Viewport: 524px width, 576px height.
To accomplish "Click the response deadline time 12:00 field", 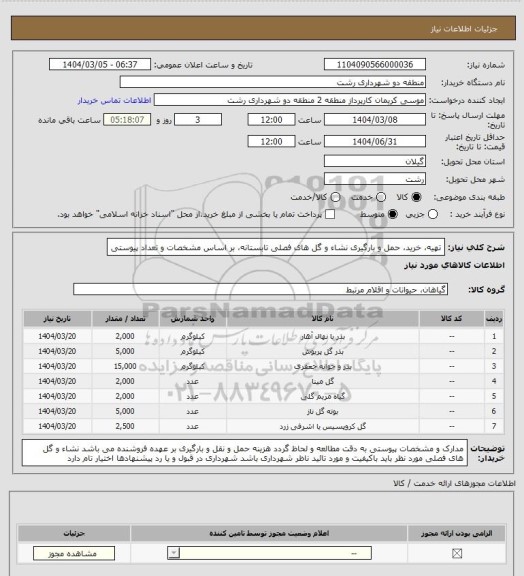I will tap(272, 120).
